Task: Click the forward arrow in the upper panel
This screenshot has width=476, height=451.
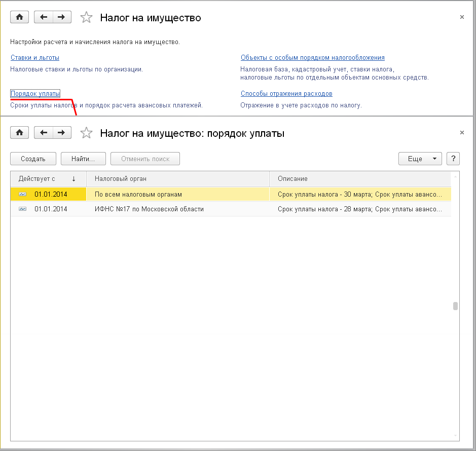Action: (x=61, y=17)
